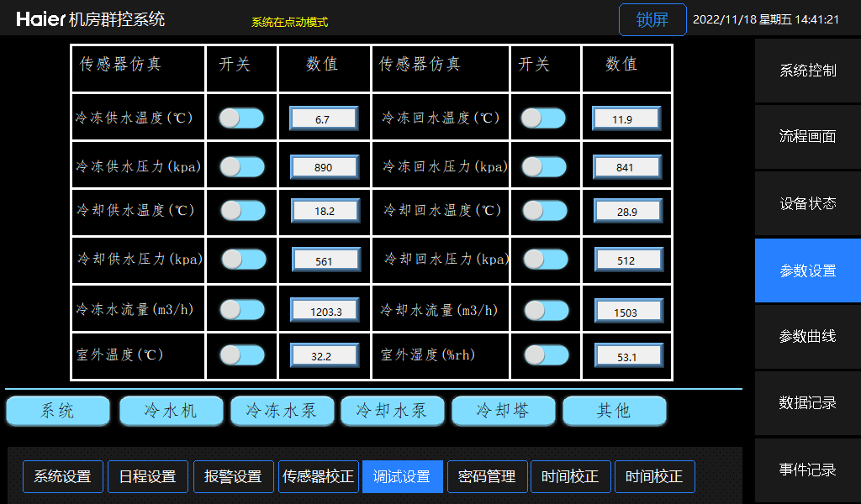Screen dimensions: 861x504
Task: Toggle the 冷却供水温度 simulation switch
Action: 242,210
